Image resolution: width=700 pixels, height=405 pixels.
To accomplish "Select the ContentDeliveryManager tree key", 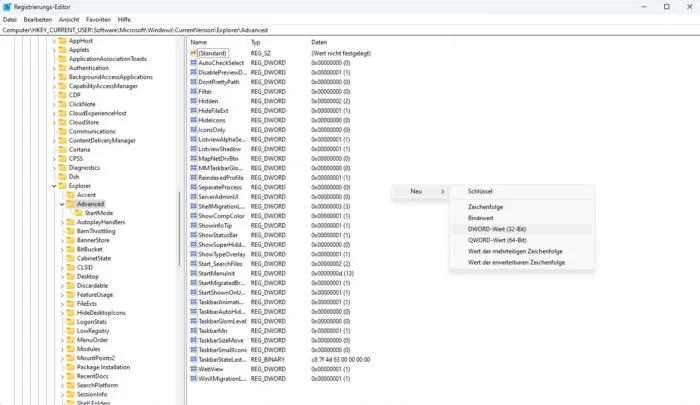I will point(102,141).
